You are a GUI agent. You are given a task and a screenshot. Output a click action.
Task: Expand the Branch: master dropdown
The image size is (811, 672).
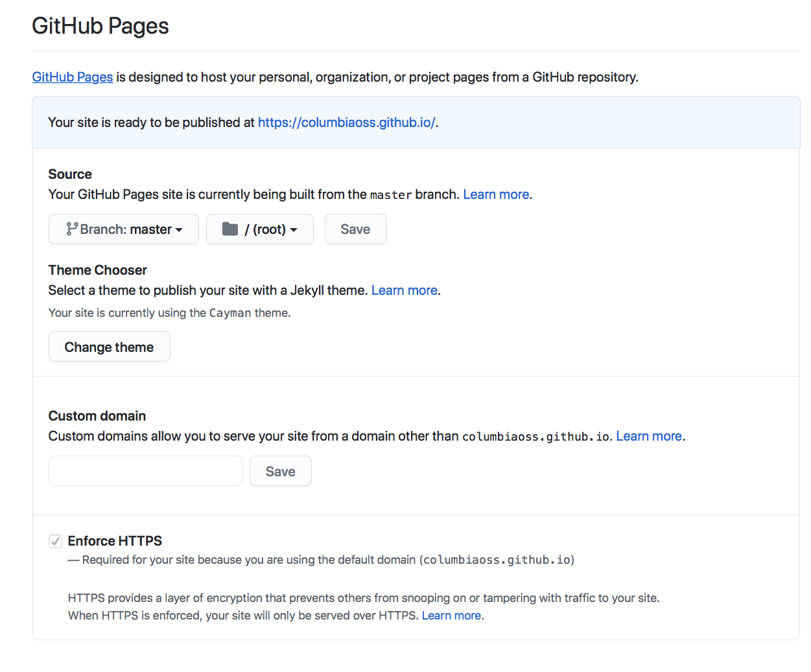[x=124, y=229]
